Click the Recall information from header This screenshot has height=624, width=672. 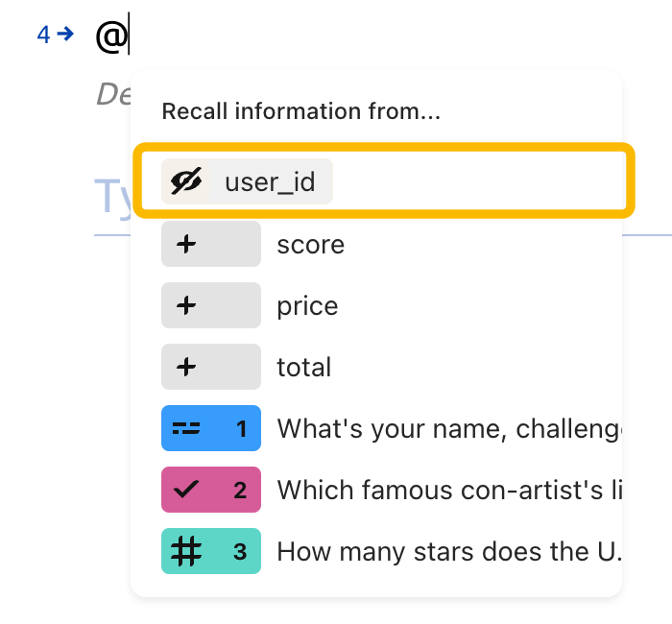300,111
